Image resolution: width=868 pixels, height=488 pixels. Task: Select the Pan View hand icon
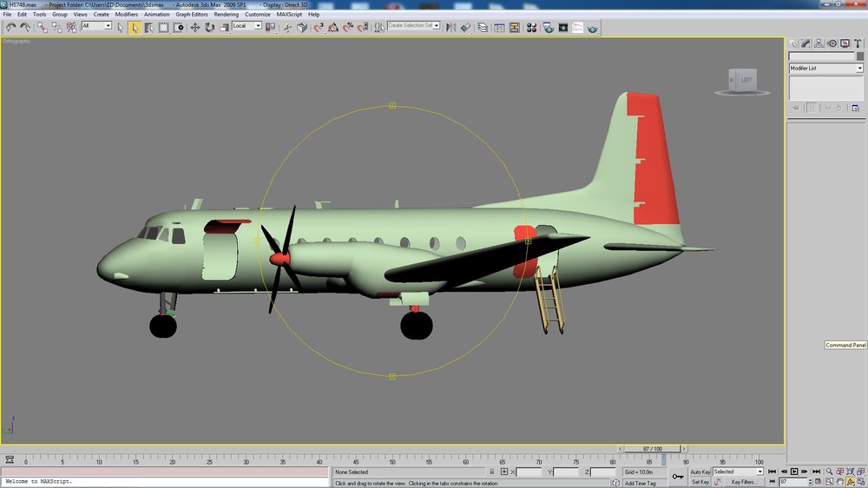(x=839, y=481)
